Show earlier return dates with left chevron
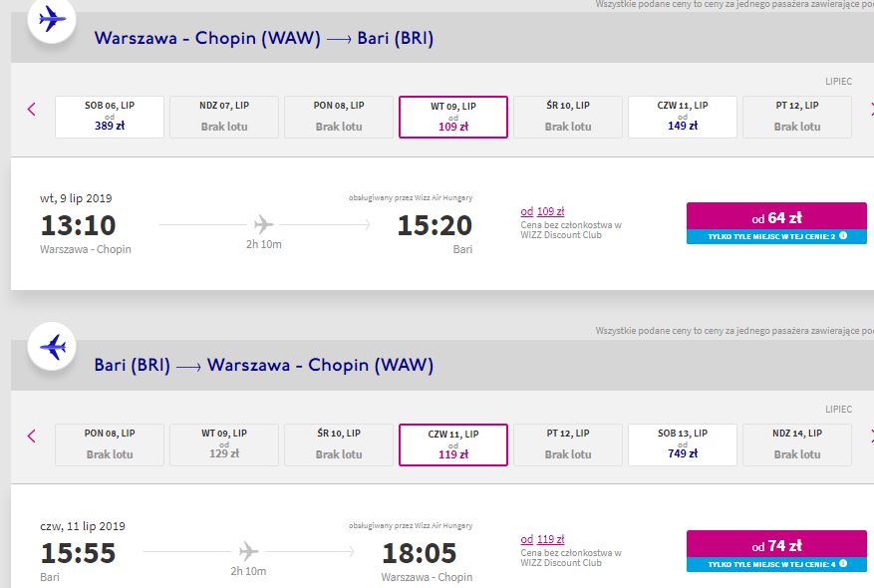 pyautogui.click(x=32, y=437)
